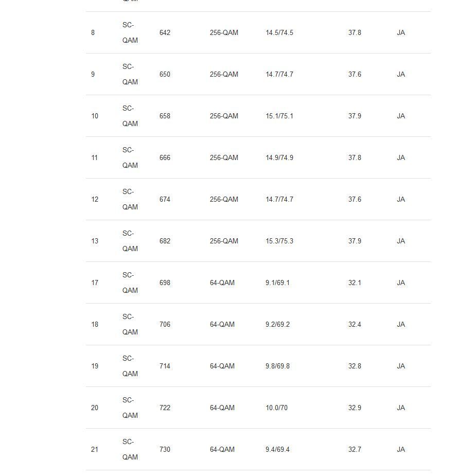Select the 32.1 MER value
Screen dimensions: 476x476
click(x=355, y=283)
